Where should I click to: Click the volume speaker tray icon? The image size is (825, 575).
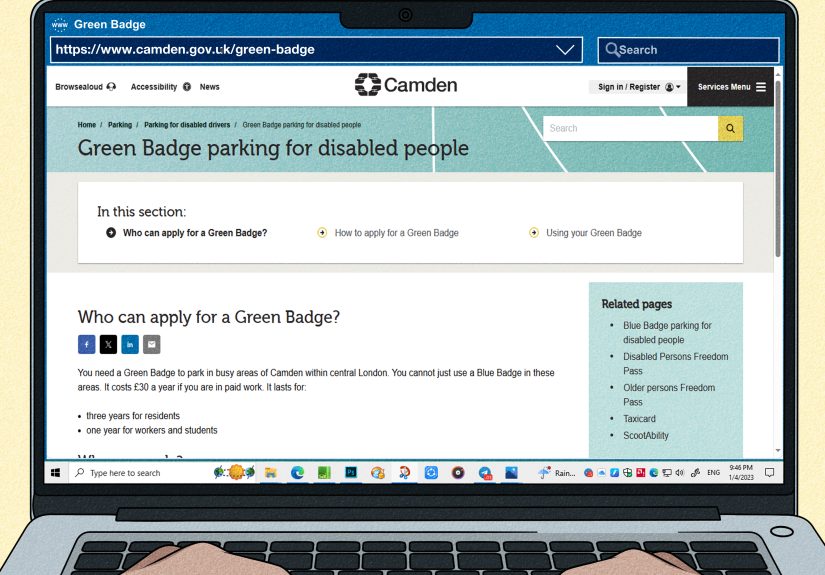click(680, 473)
